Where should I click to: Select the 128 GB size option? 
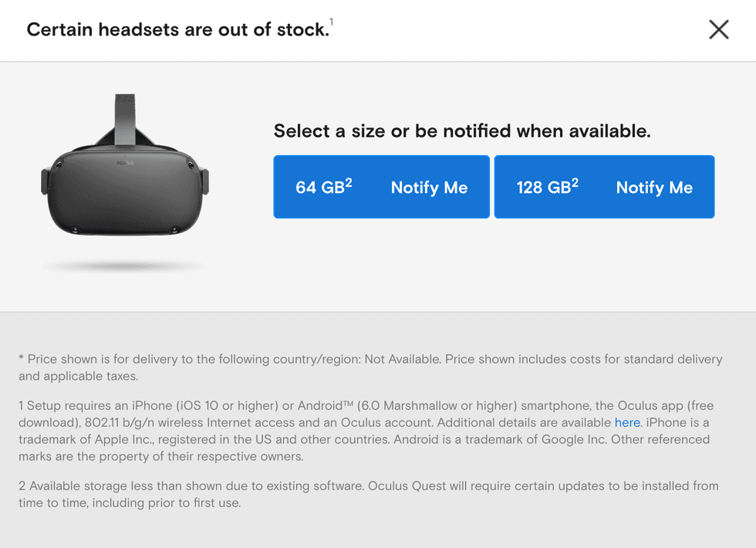(545, 188)
